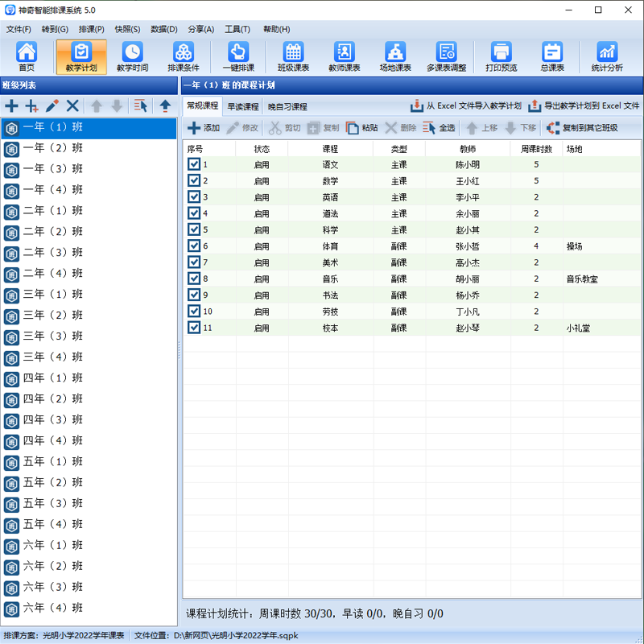644x644 pixels.
Task: Open 排课条件 scheduling conditions
Action: tap(184, 56)
